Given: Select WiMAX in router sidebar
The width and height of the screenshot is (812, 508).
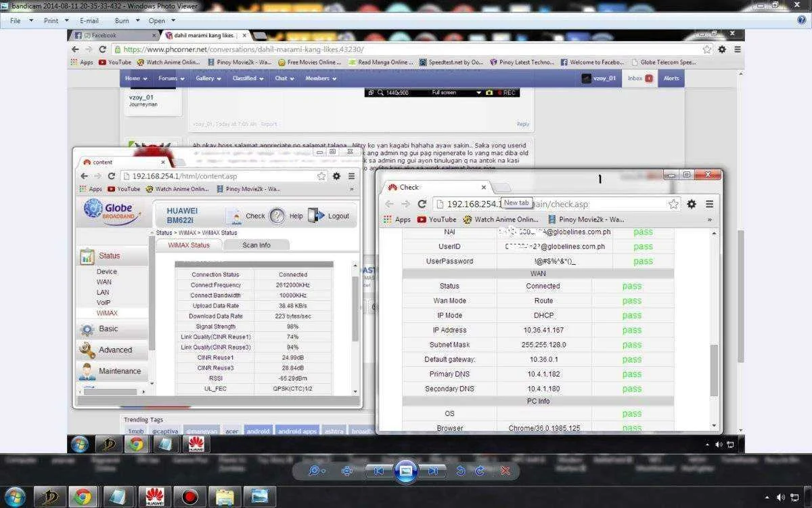Looking at the screenshot, I should (x=107, y=314).
